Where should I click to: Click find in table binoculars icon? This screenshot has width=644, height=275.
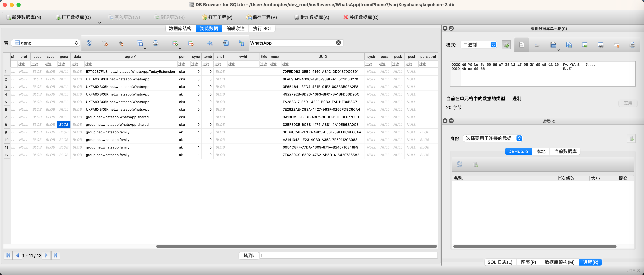226,43
